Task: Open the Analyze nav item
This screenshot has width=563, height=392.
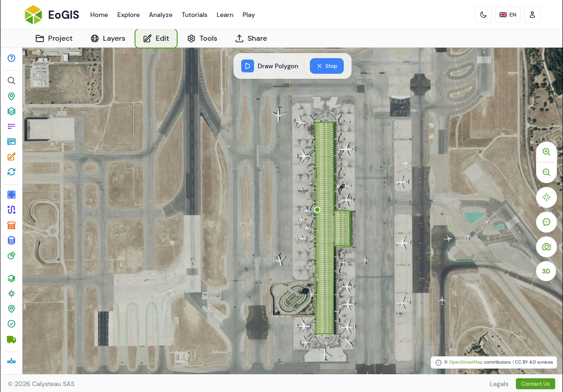Action: tap(161, 15)
